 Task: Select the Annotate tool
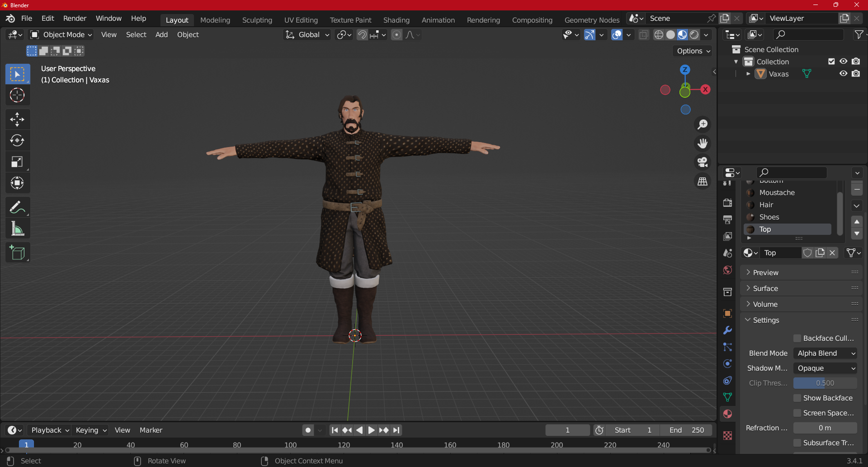(18, 208)
